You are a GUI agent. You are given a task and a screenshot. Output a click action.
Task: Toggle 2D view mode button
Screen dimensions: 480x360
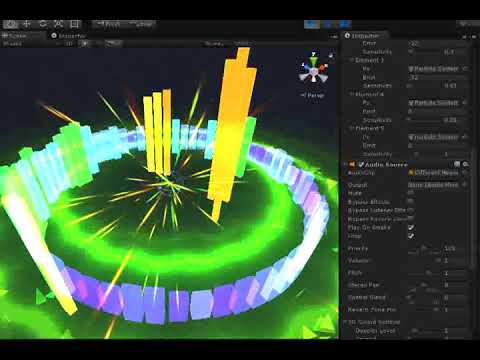point(69,44)
